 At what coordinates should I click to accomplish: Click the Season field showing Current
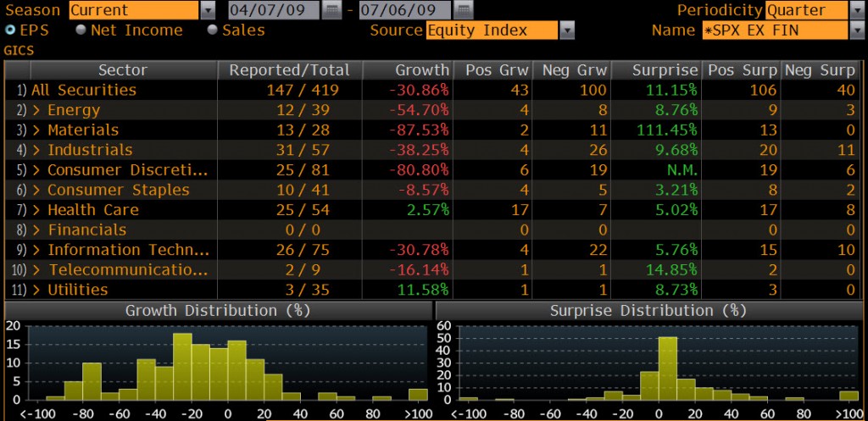133,10
